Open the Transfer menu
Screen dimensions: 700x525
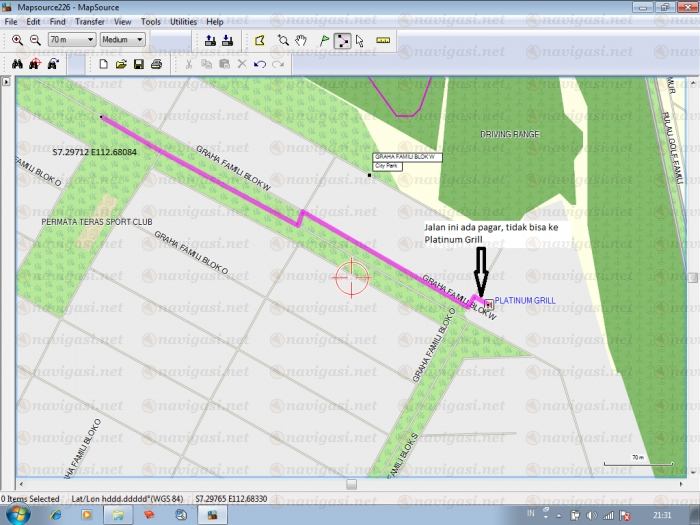point(89,21)
